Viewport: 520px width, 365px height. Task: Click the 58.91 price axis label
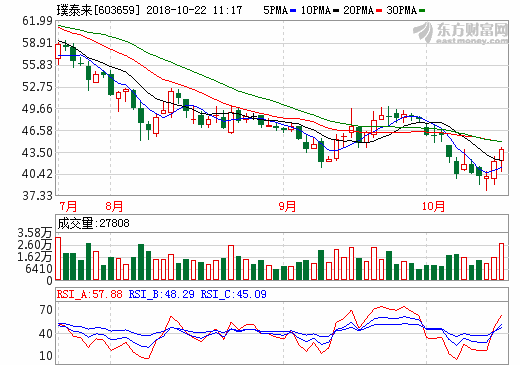37,43
